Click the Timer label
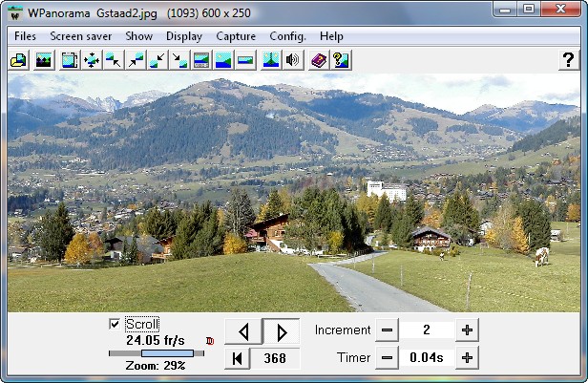The height and width of the screenshot is (383, 588). pyautogui.click(x=353, y=358)
